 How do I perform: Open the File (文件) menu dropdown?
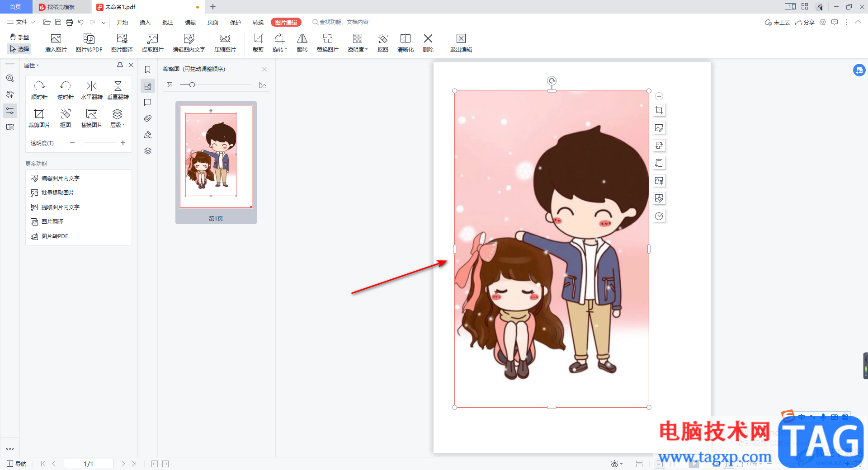(x=21, y=22)
